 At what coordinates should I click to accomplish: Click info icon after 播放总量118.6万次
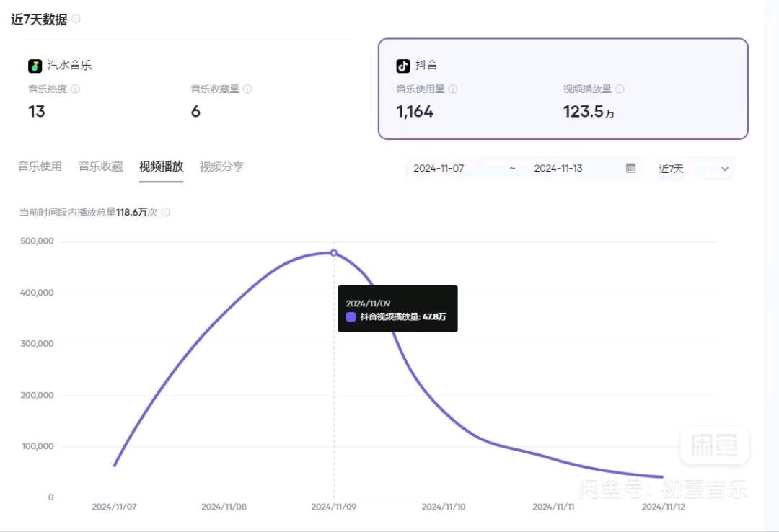[x=165, y=213]
